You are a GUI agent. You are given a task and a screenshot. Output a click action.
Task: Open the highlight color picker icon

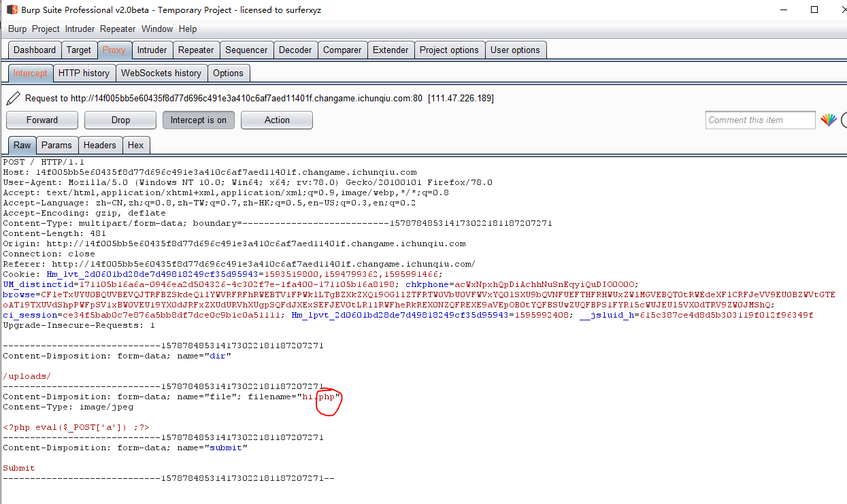828,120
